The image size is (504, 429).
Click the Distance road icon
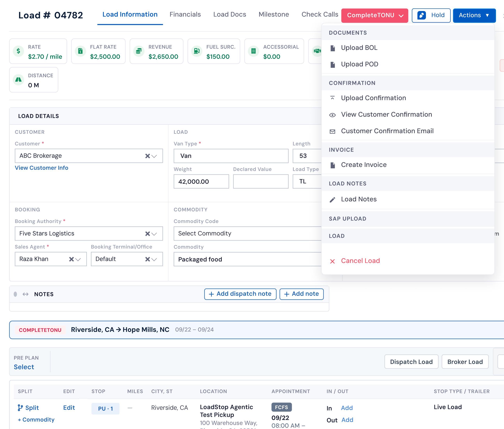[x=19, y=80]
